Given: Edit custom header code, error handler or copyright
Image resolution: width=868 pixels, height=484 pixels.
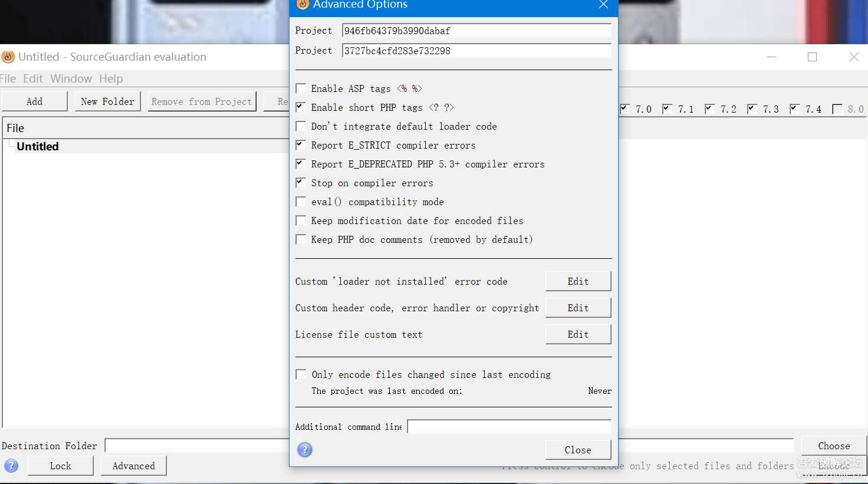Looking at the screenshot, I should (578, 308).
